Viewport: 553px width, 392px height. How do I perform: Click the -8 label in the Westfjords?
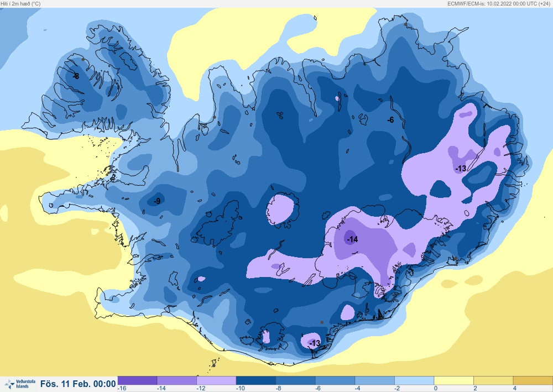[76, 76]
